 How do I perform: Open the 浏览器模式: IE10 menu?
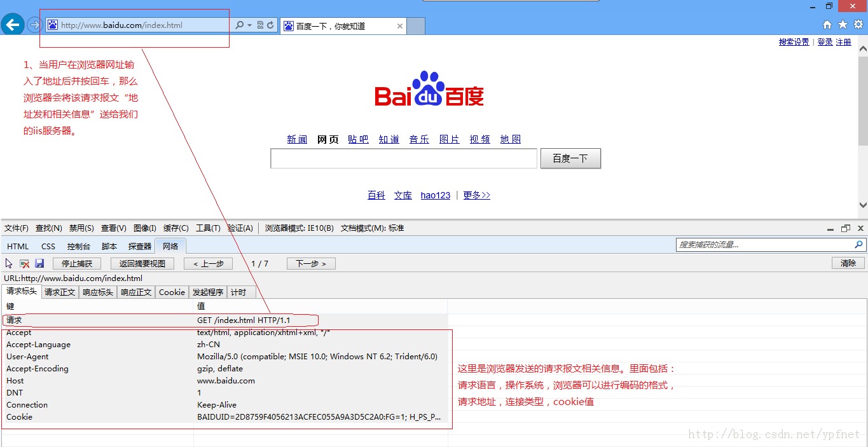click(299, 228)
